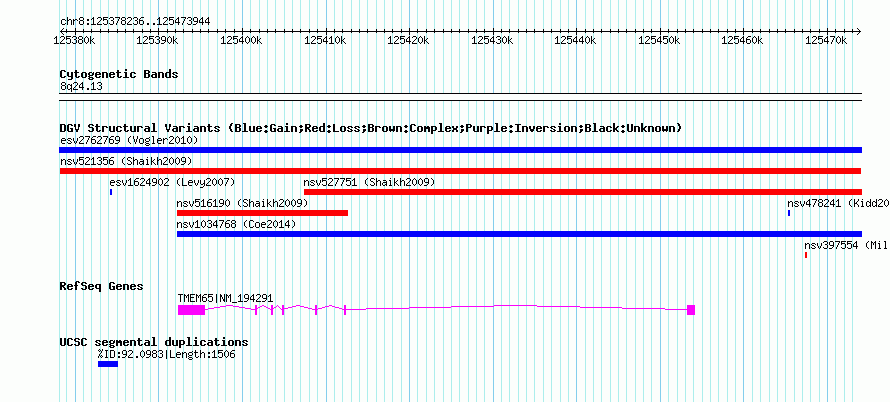The image size is (890, 402).
Task: Click the 125430k ruler tick
Action: pos(493,40)
